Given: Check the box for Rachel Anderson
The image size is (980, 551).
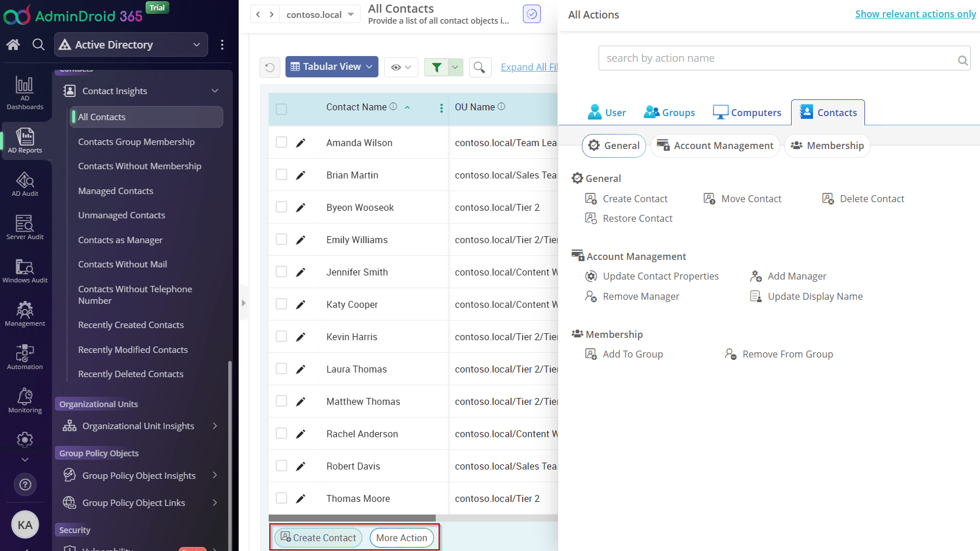Looking at the screenshot, I should pyautogui.click(x=281, y=433).
